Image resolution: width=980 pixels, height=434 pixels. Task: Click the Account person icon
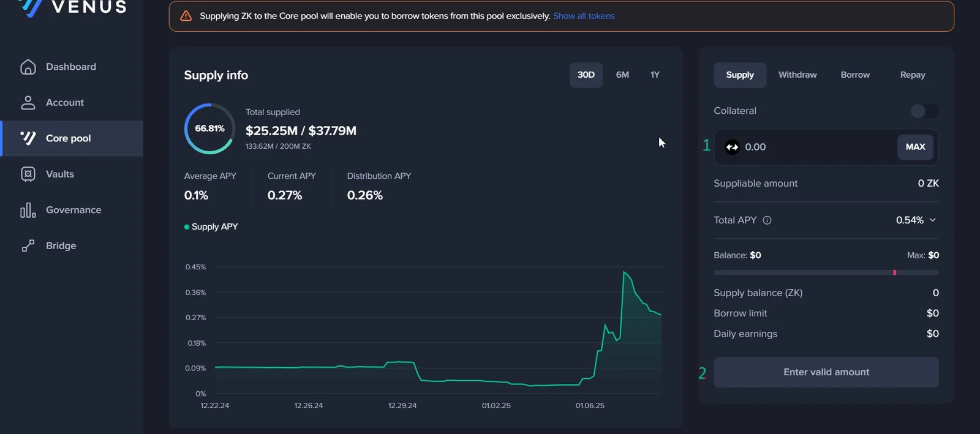(28, 102)
